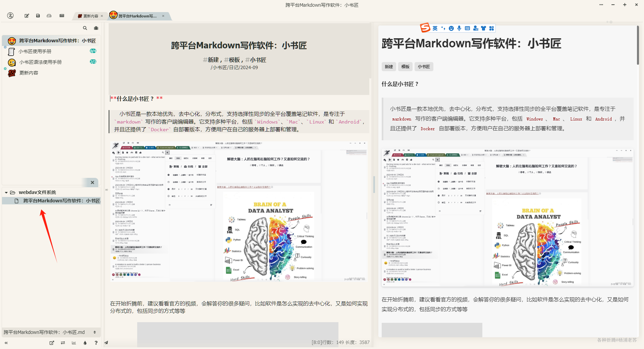The width and height of the screenshot is (644, 349).
Task: Click the Sogou microphone voice input icon
Action: click(x=459, y=28)
